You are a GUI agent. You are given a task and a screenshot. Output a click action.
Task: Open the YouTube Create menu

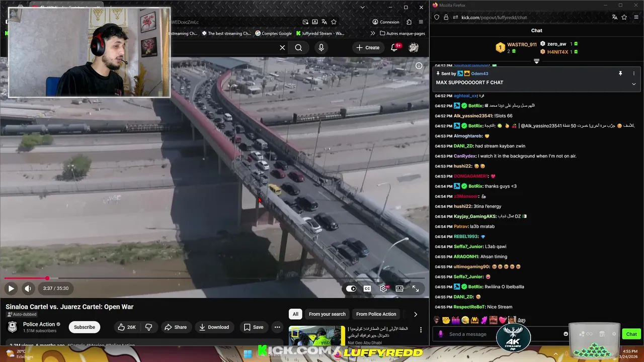368,48
